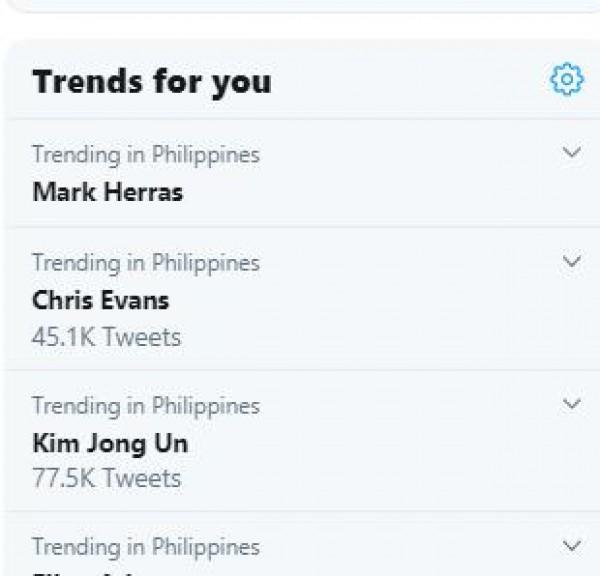View the Chris Evans trending topic

[x=100, y=300]
